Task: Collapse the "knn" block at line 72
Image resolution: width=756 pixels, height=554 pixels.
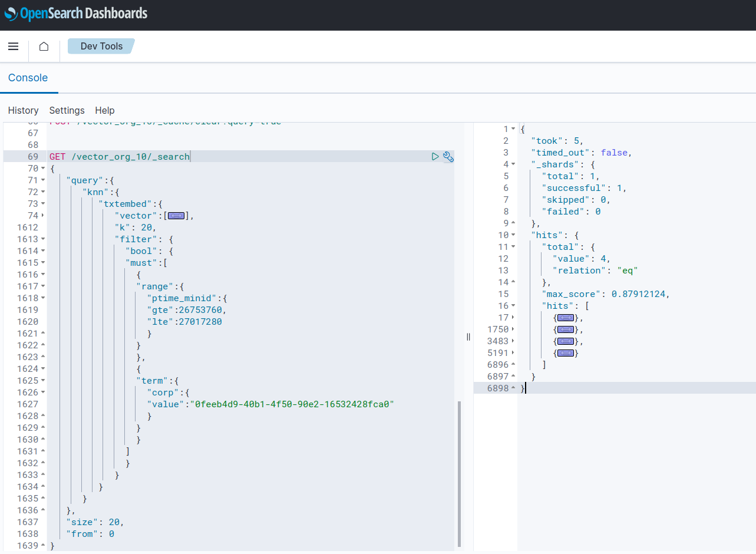Action: point(44,192)
